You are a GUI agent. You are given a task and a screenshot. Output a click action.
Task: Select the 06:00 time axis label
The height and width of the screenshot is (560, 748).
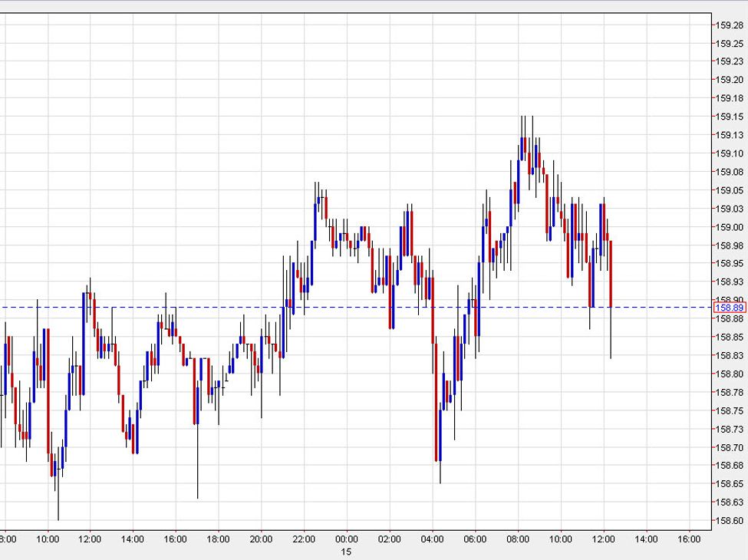[x=475, y=539]
